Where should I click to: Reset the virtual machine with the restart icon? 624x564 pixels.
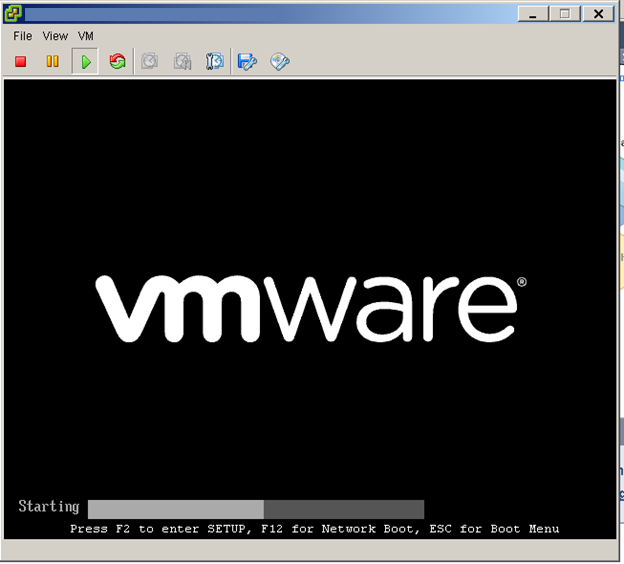click(117, 61)
